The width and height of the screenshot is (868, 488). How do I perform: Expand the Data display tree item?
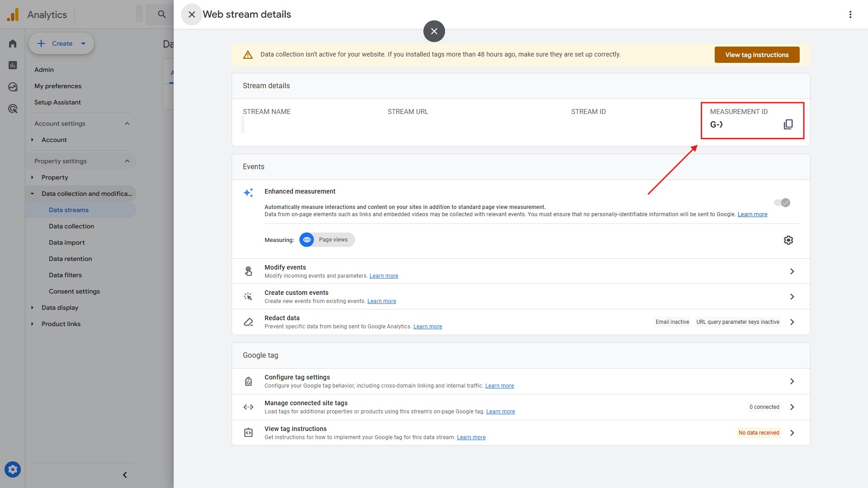point(32,308)
